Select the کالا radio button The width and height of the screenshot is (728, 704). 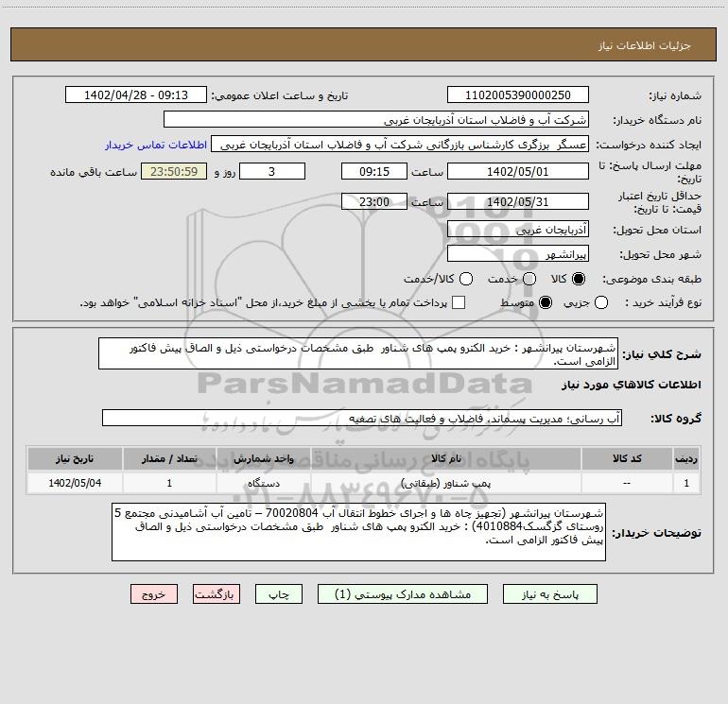(579, 279)
